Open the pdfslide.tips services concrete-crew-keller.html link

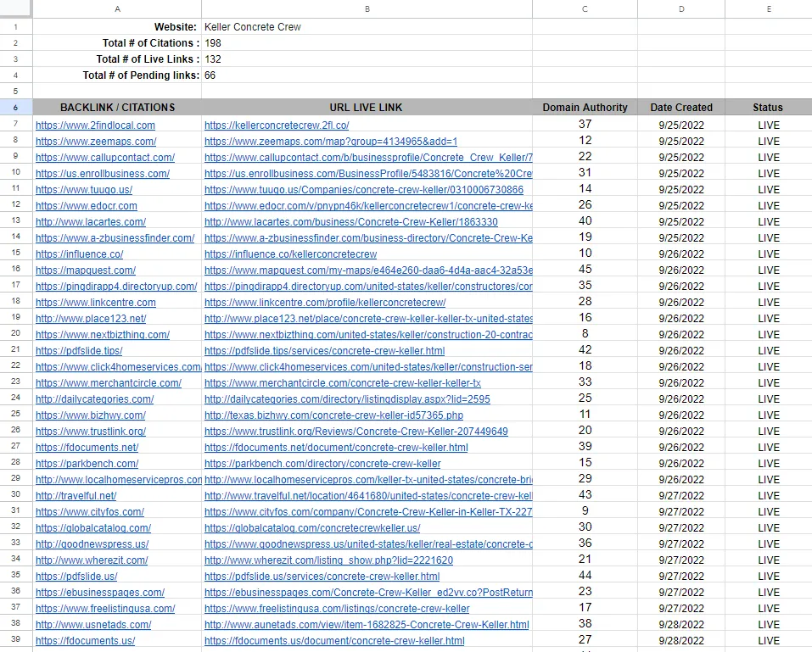(x=325, y=351)
